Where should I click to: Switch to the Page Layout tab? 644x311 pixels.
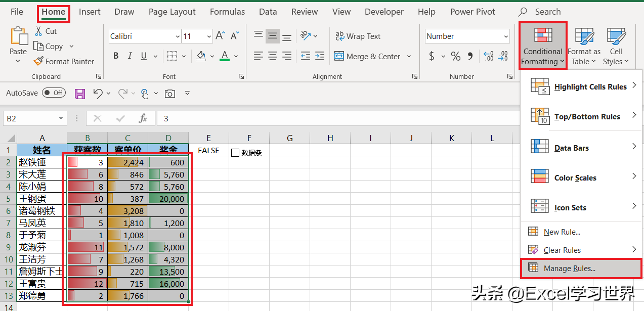[172, 12]
